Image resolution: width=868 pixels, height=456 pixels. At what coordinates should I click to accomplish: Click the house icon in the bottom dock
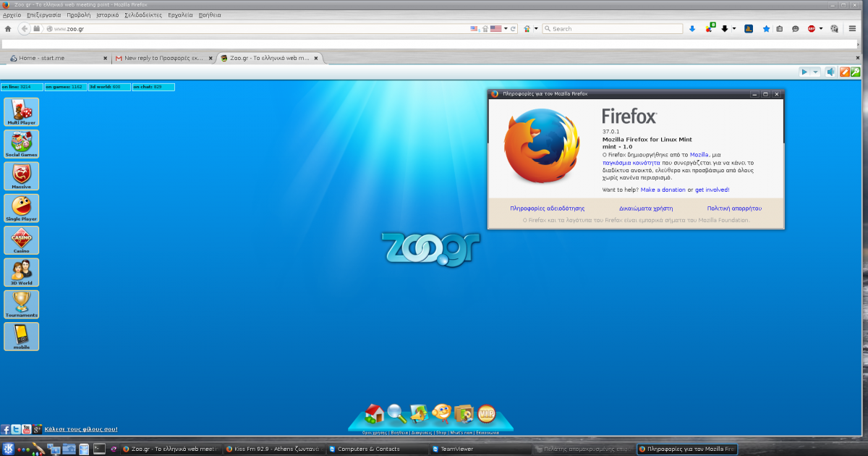pyautogui.click(x=375, y=413)
